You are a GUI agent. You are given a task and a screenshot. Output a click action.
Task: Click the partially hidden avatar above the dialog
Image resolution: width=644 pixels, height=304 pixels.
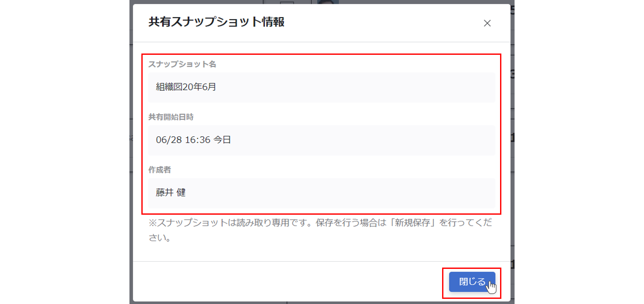pos(328,2)
